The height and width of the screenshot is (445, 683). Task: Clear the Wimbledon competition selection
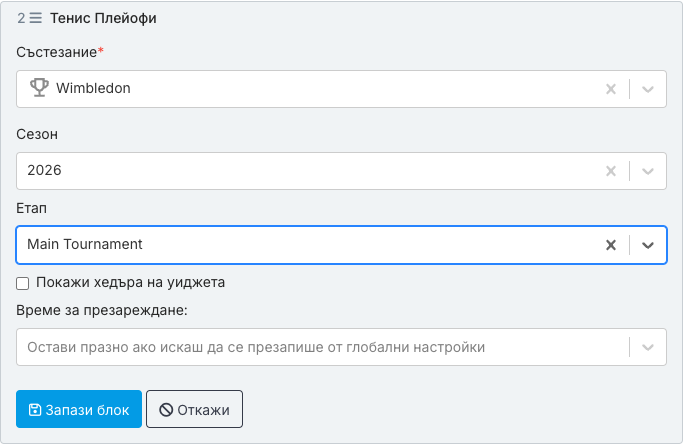611,89
